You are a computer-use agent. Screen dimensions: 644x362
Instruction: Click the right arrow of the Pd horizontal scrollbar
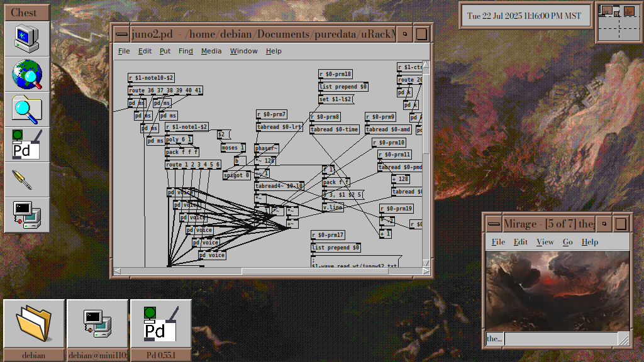[426, 271]
